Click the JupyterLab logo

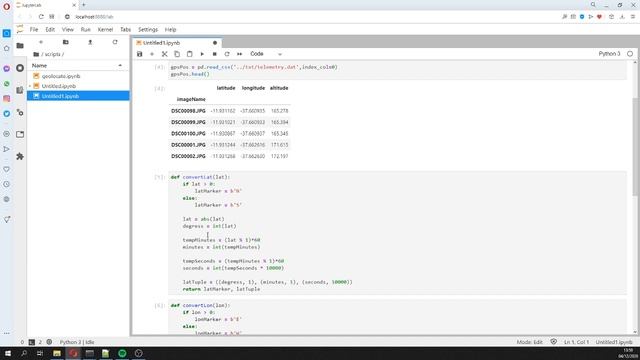pos(20,29)
